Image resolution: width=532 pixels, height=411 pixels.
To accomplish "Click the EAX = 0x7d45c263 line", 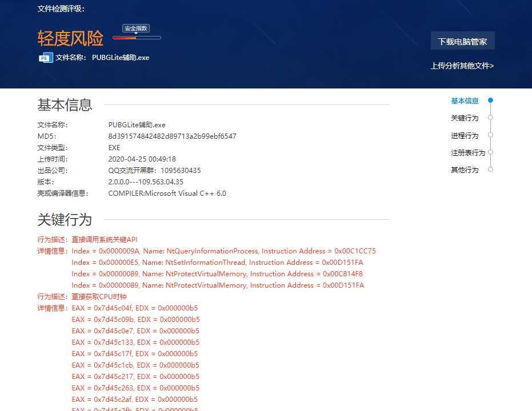I will [135, 388].
